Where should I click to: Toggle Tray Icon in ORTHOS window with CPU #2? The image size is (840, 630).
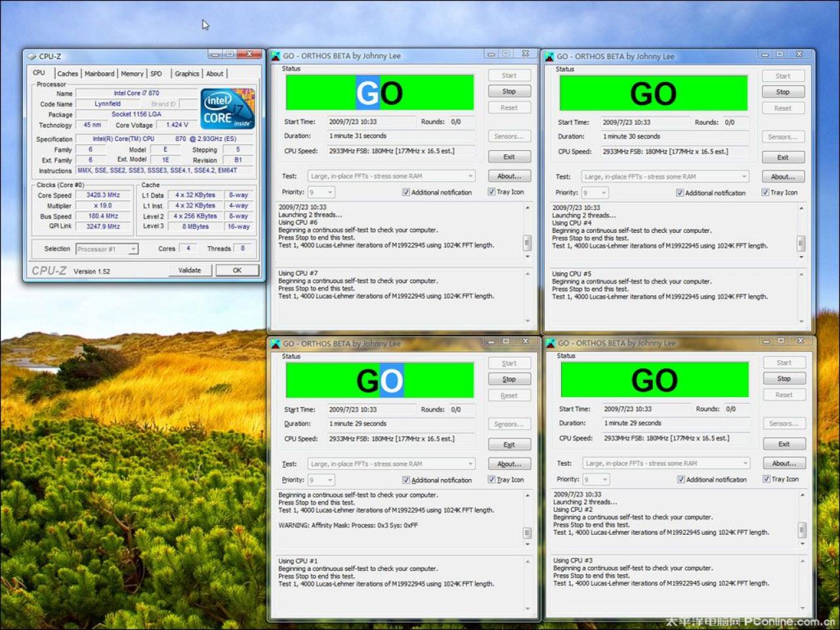(x=766, y=479)
